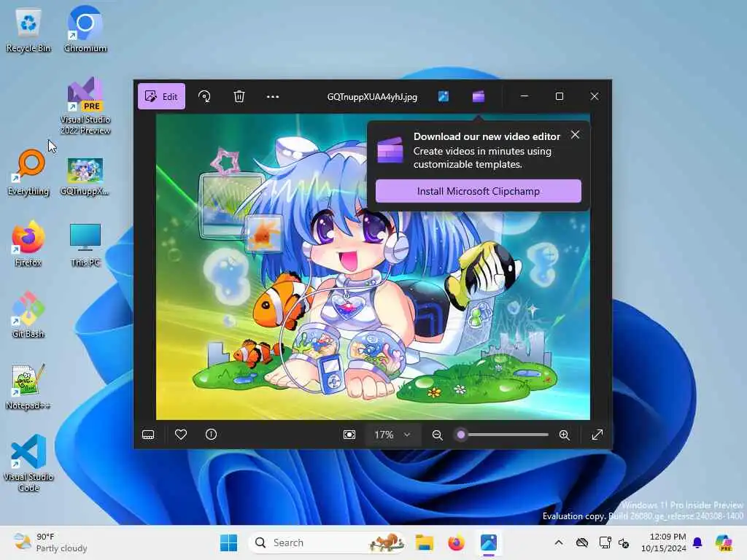
Task: Select the GQTnuppX image file on desktop
Action: [x=85, y=176]
